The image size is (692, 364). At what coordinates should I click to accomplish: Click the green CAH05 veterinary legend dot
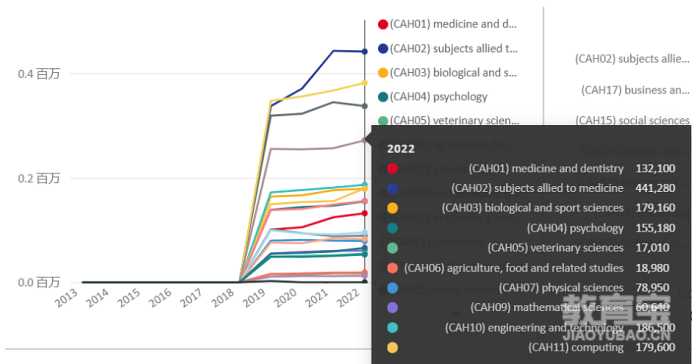[x=383, y=120]
